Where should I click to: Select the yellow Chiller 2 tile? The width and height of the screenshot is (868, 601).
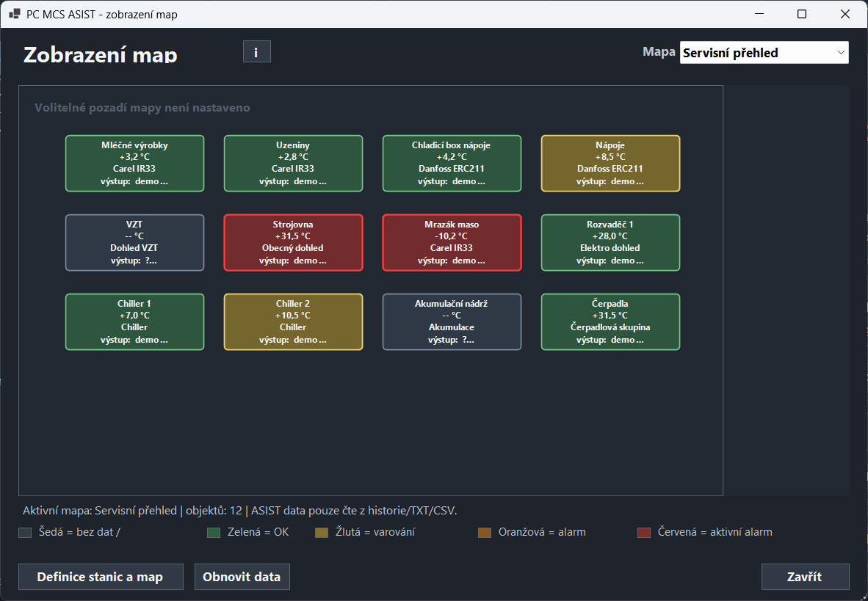coord(293,321)
